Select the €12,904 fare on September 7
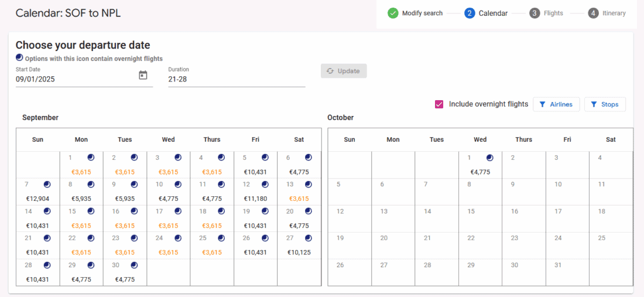This screenshot has width=644, height=297. [37, 199]
